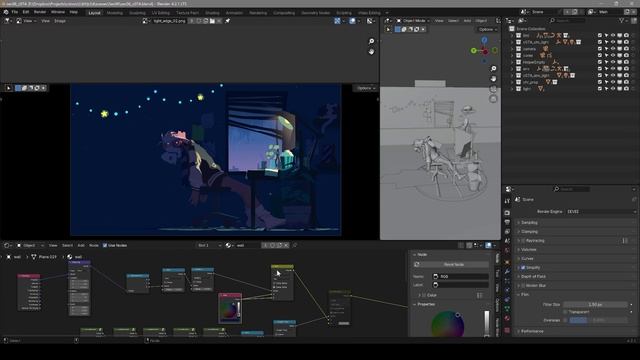This screenshot has height=360, width=640.
Task: Open the outliner filter funnel icon
Action: point(622,20)
